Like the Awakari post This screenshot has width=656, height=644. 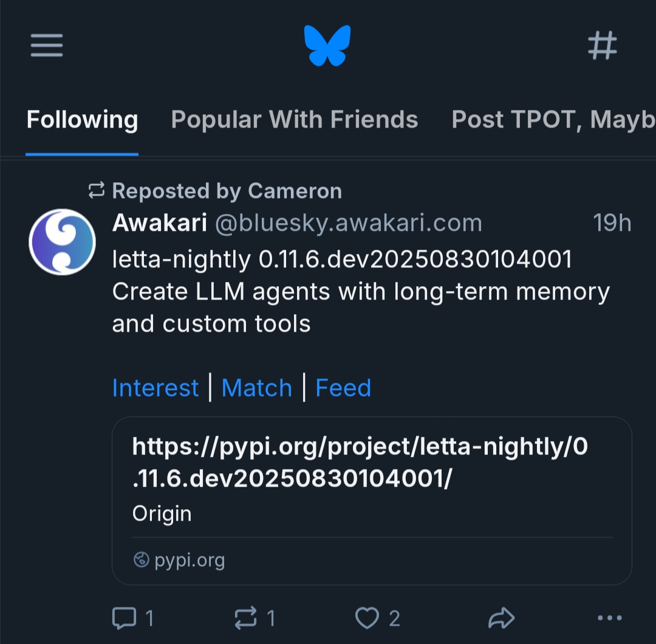(x=367, y=618)
